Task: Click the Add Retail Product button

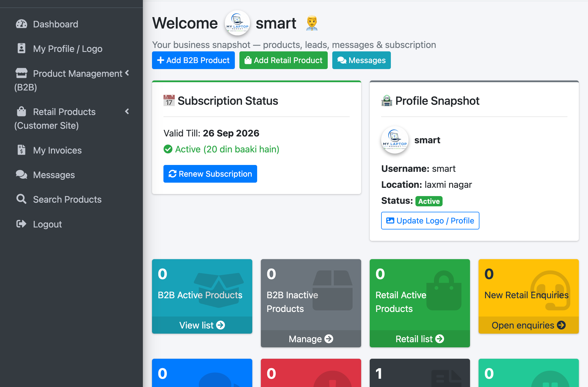Action: pos(283,60)
